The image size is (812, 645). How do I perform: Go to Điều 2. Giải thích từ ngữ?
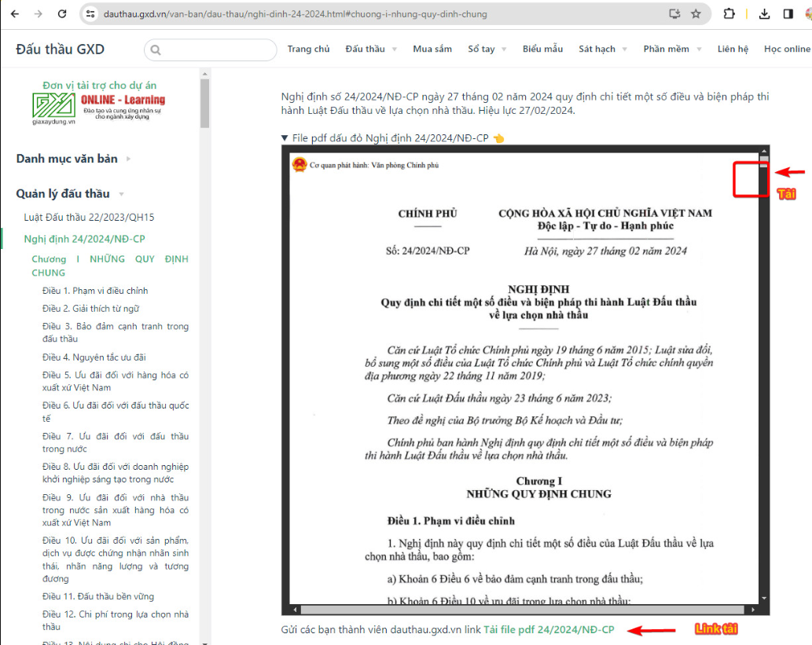(x=90, y=309)
